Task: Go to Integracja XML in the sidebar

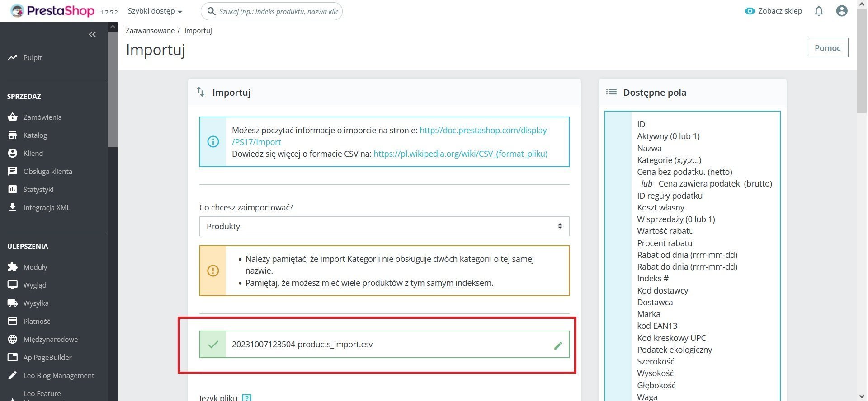Action: (x=47, y=207)
